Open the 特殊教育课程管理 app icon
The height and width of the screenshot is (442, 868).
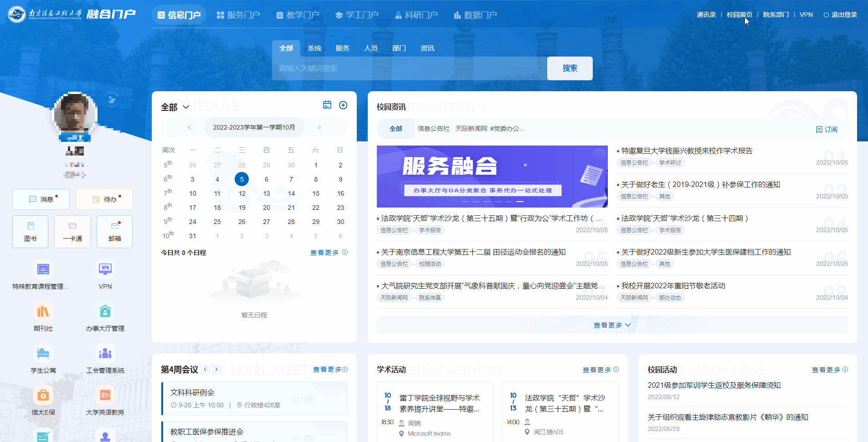43,269
